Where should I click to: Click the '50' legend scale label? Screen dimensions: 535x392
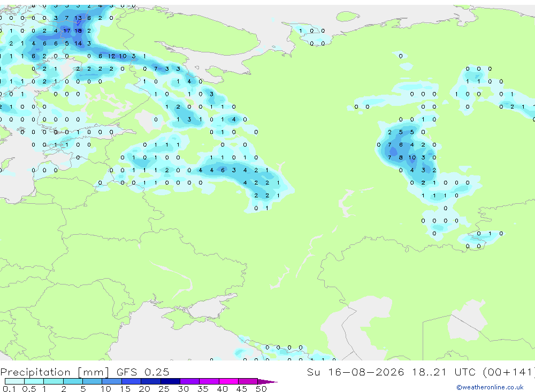(x=261, y=389)
